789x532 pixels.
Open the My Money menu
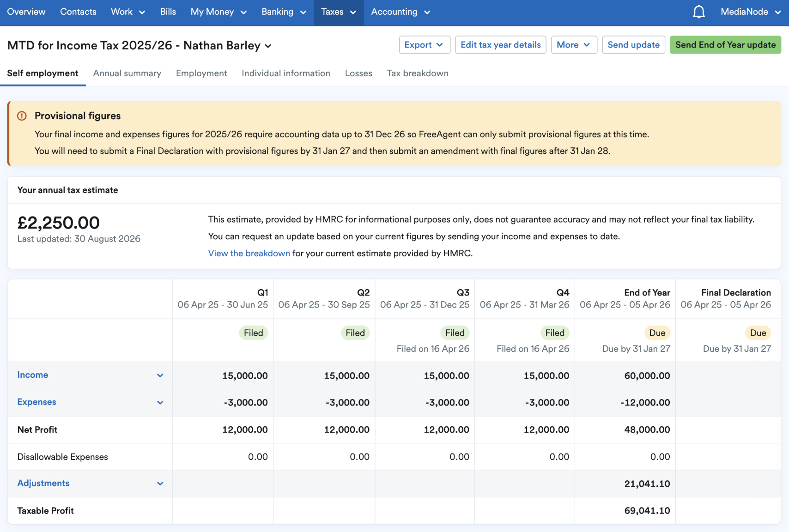coord(218,12)
